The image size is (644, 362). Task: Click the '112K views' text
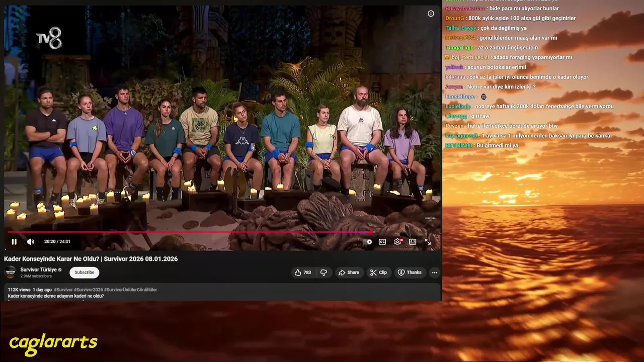(19, 290)
